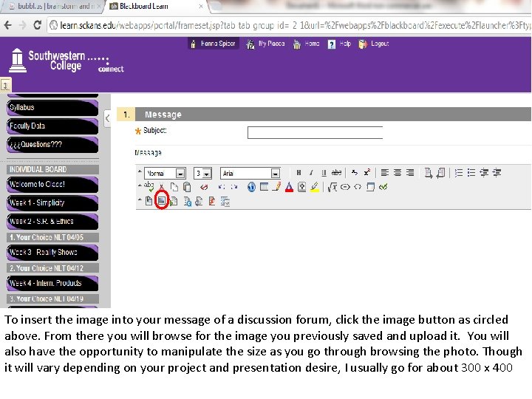
Task: Click Logout in the top bar
Action: point(374,44)
